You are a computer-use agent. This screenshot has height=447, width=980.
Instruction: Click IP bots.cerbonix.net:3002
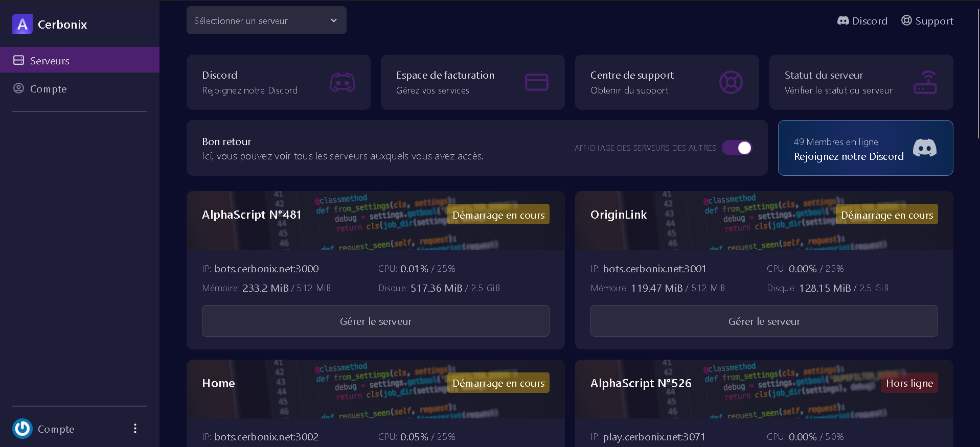tap(266, 437)
